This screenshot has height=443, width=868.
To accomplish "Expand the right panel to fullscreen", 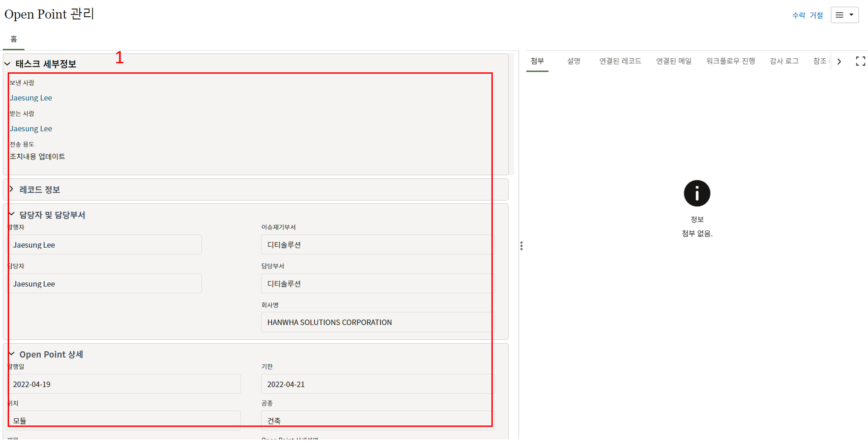I will click(860, 61).
